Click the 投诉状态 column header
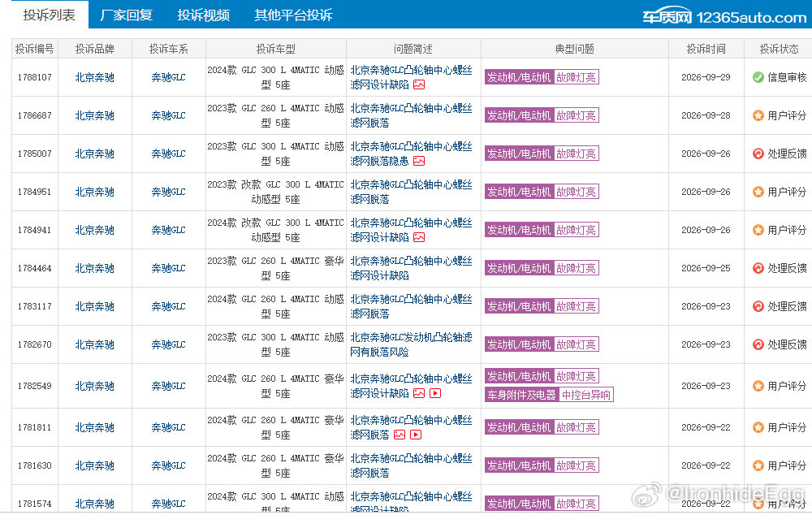 pos(779,49)
